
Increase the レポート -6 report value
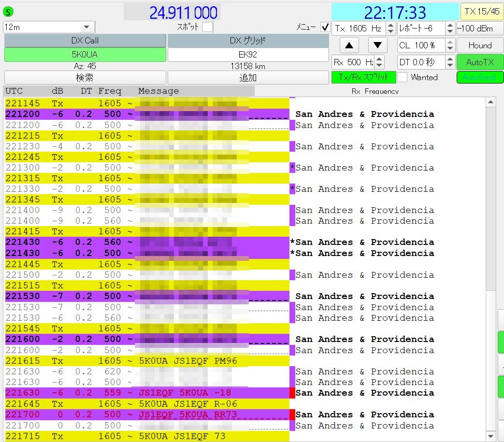(x=450, y=26)
